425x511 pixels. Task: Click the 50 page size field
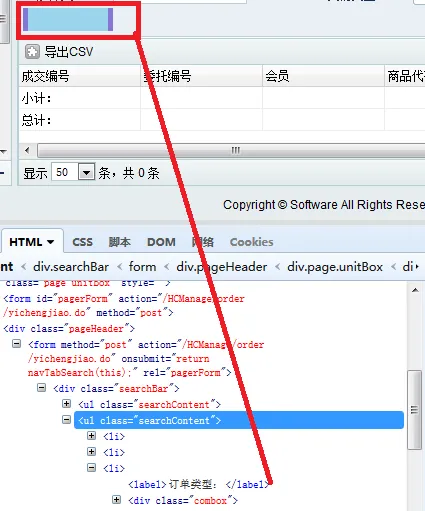[x=65, y=172]
